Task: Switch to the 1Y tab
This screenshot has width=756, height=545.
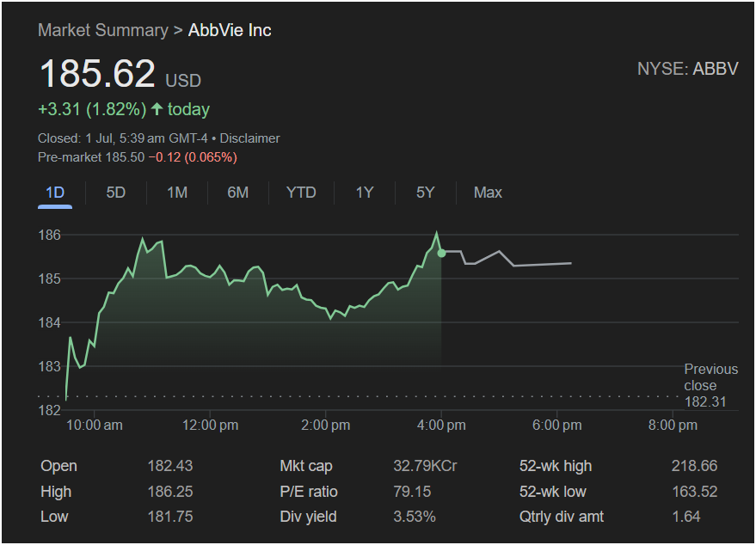Action: [365, 193]
